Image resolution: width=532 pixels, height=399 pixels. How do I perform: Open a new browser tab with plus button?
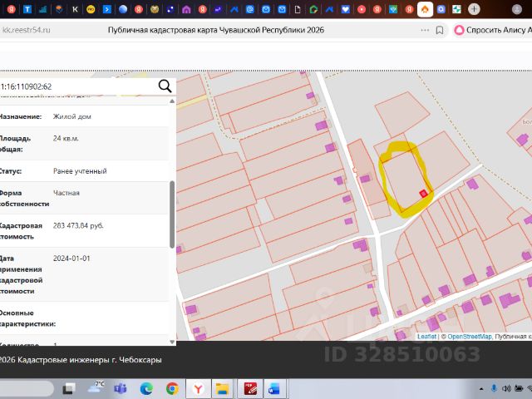tap(474, 9)
